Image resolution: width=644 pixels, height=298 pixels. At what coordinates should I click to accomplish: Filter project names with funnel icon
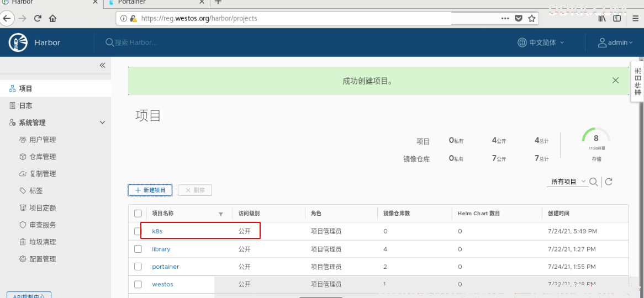pos(220,214)
